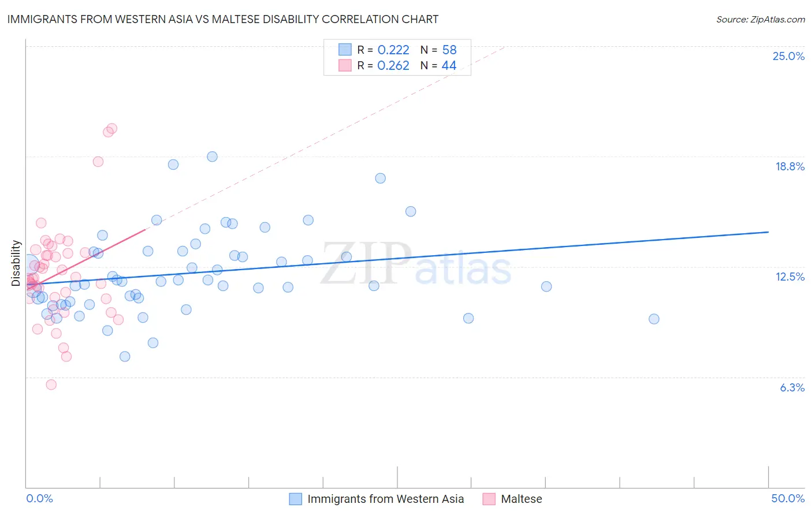Click the blue dot at top near 18.8%
The image size is (812, 515).
click(212, 156)
